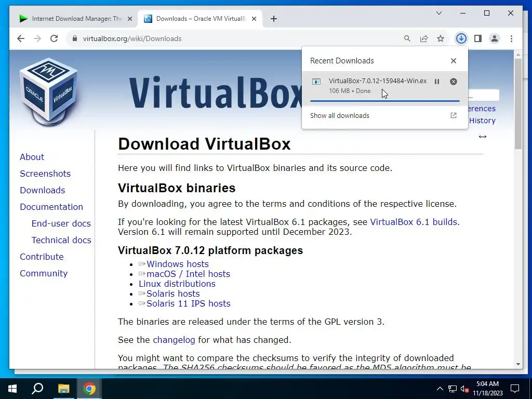This screenshot has width=532, height=399.
Task: Open the Chrome profile avatar menu
Action: click(495, 38)
